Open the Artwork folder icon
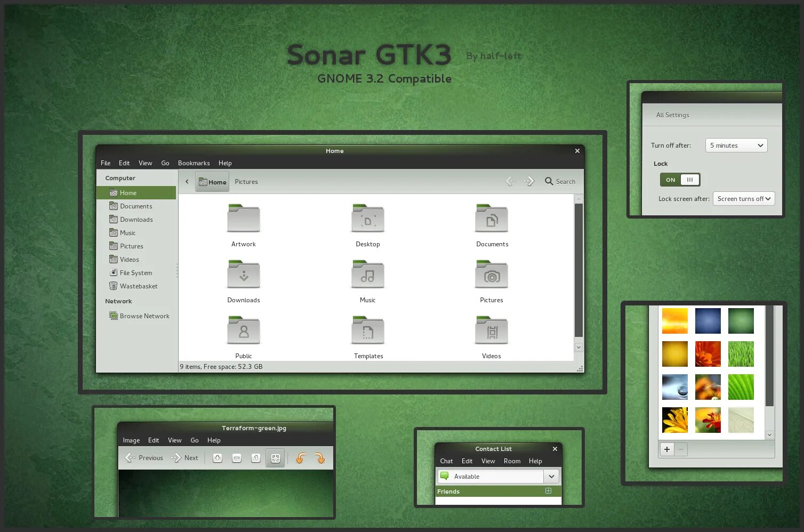The image size is (804, 532). click(244, 218)
